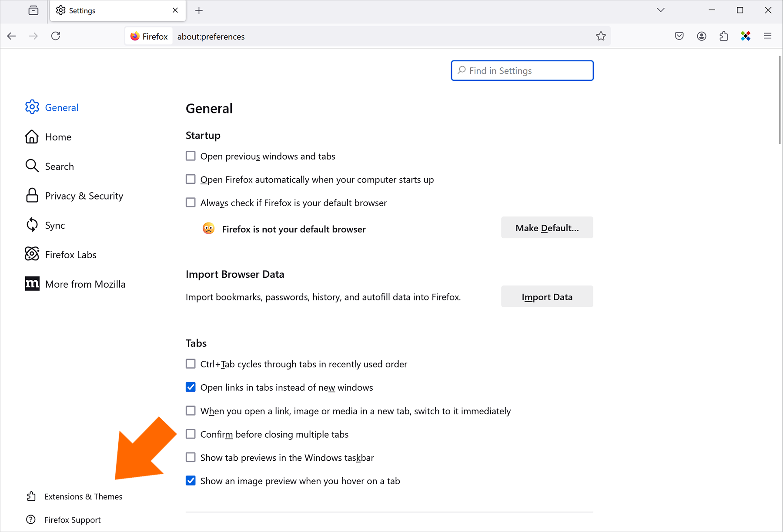Click the Make Default... button
This screenshot has width=783, height=532.
click(547, 228)
